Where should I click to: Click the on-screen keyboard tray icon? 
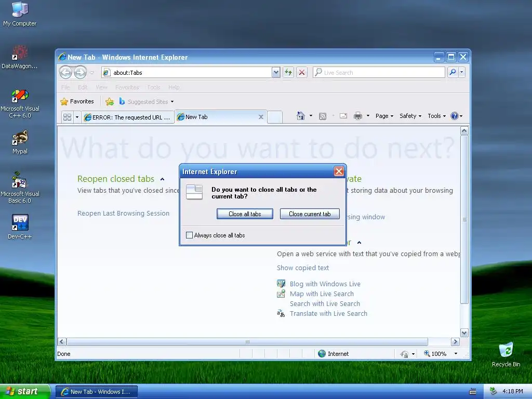click(x=473, y=392)
